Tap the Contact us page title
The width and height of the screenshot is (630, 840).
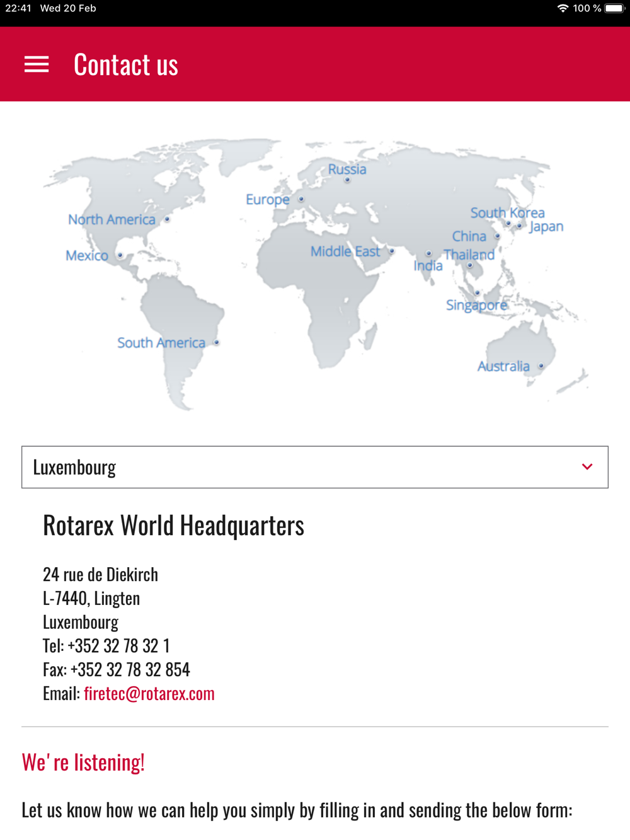pos(126,64)
